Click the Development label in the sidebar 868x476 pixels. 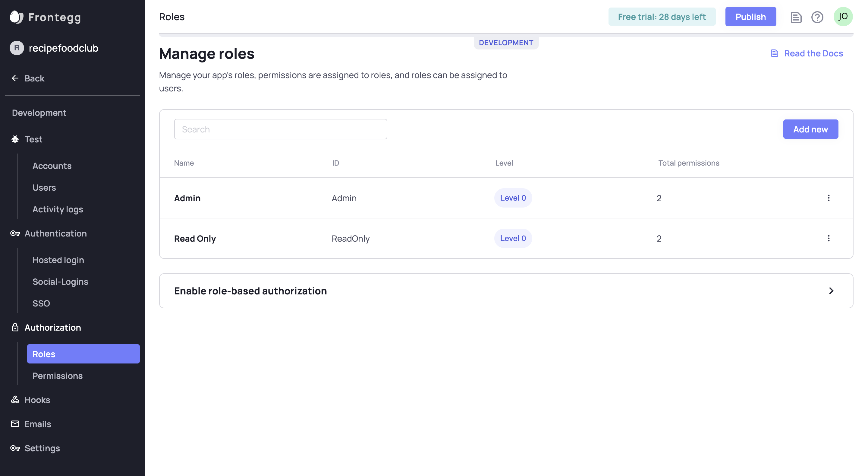pyautogui.click(x=39, y=113)
